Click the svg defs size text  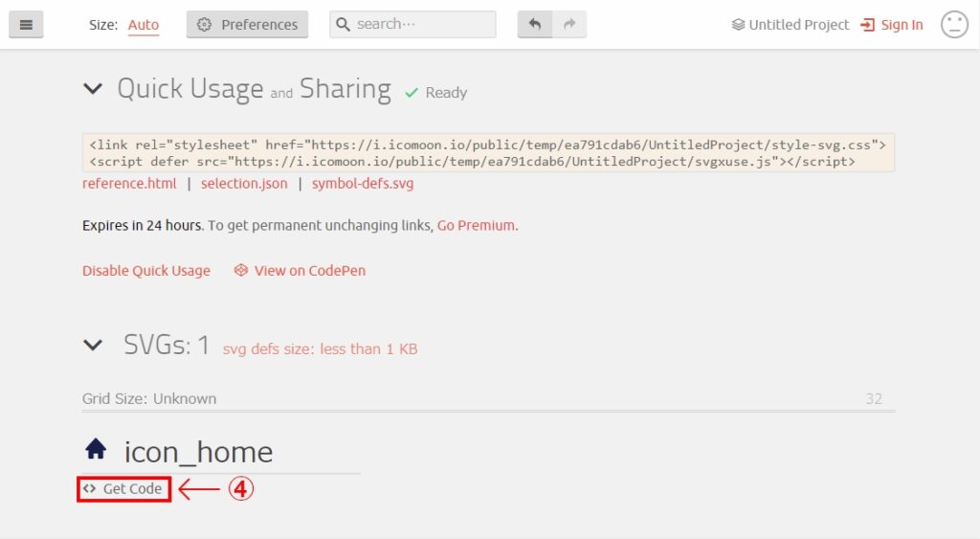pos(320,348)
